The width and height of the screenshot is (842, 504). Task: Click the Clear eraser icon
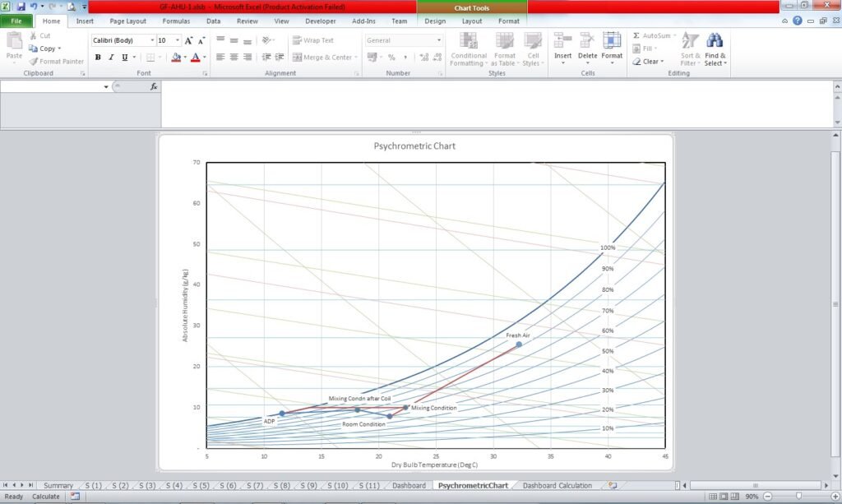tap(637, 62)
